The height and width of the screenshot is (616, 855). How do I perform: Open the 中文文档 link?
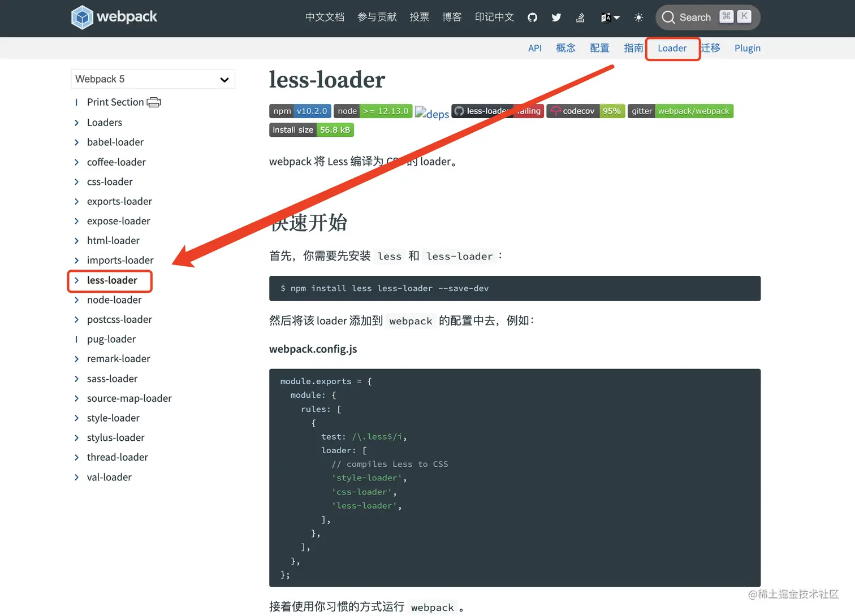point(325,17)
